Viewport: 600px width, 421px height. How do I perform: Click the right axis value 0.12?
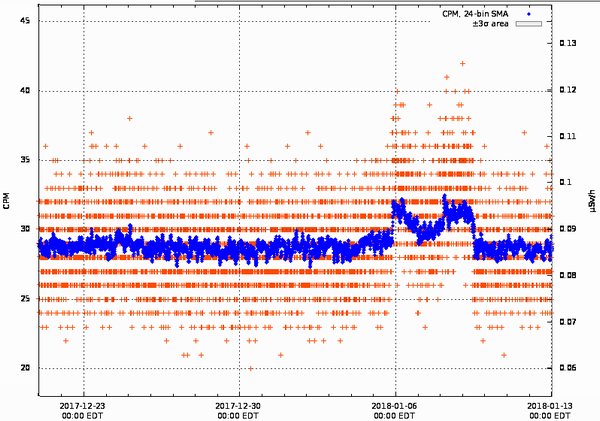(x=568, y=90)
